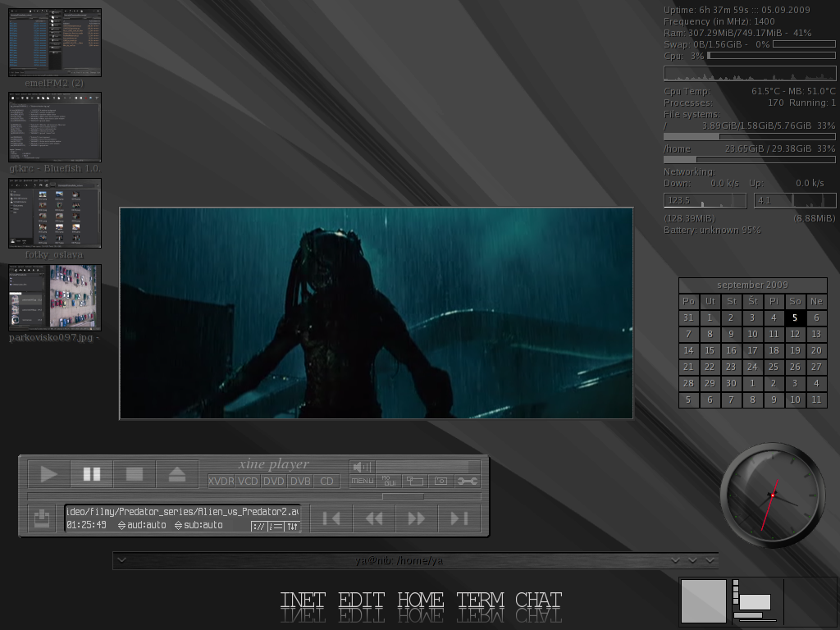The width and height of the screenshot is (840, 630).
Task: Select DVD input source in xine
Action: tap(274, 481)
